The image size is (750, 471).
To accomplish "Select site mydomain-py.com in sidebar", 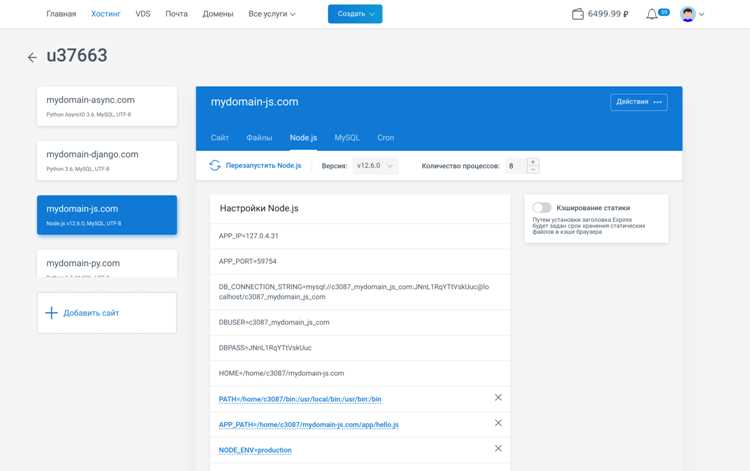I will 107,264.
